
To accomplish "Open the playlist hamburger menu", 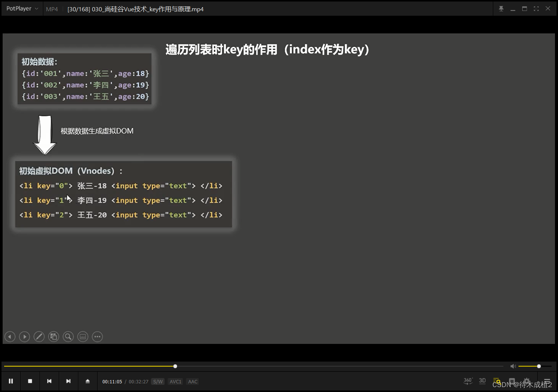I will pos(547,381).
